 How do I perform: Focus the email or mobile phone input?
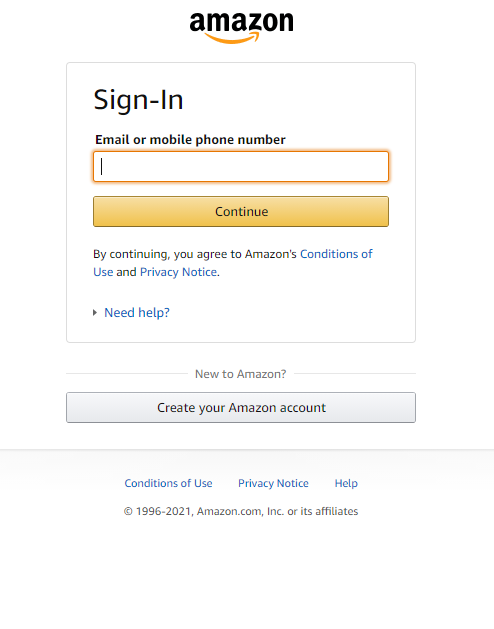[x=241, y=166]
